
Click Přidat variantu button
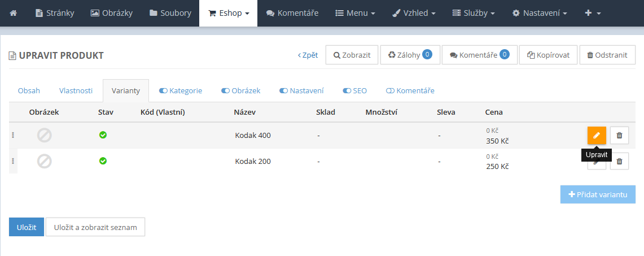coord(598,194)
